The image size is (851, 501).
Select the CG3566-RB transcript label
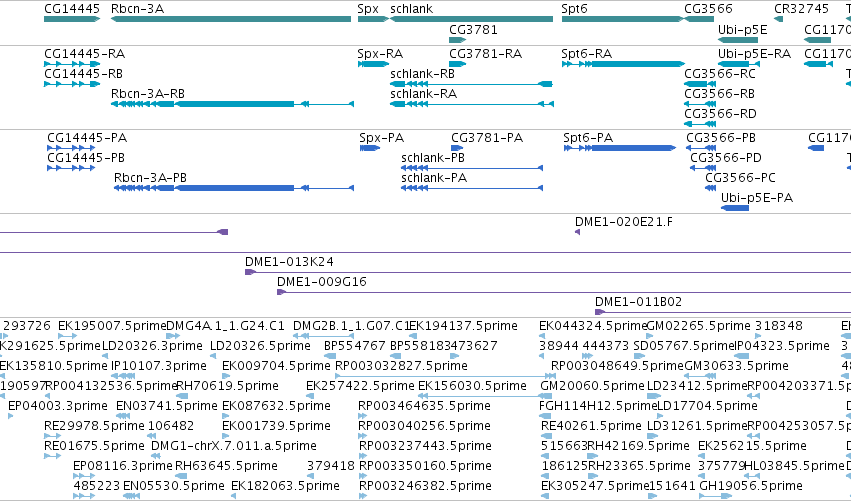click(x=720, y=94)
